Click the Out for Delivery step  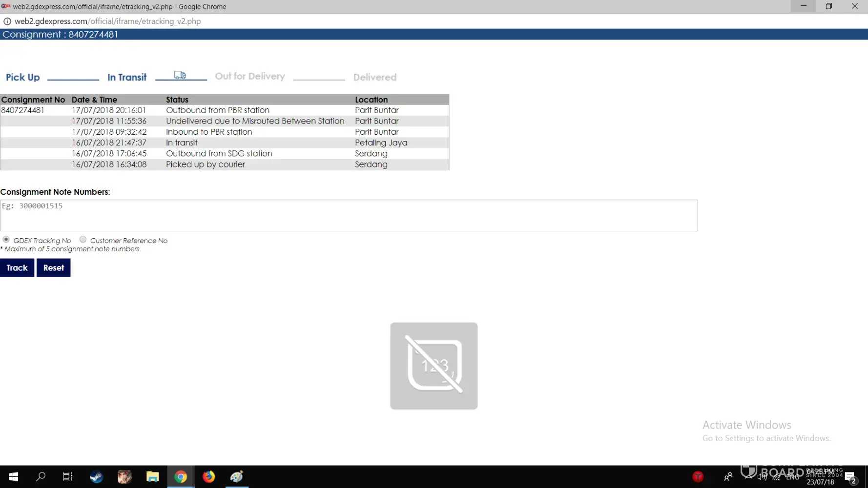coord(250,76)
